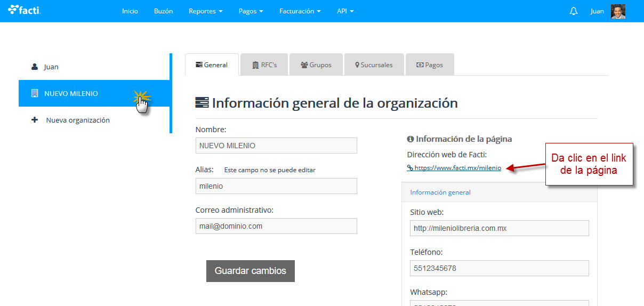The image size is (644, 306).
Task: Select NUEVO MILENIO organization in sidebar
Action: pos(94,93)
